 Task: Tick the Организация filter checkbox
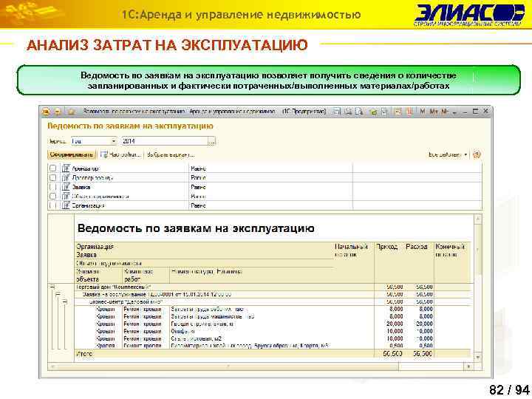point(52,205)
